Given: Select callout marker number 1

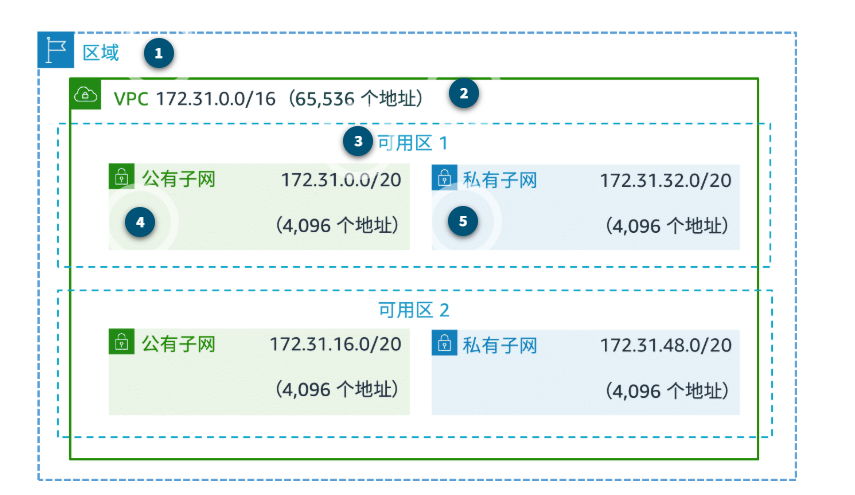Looking at the screenshot, I should click(159, 53).
